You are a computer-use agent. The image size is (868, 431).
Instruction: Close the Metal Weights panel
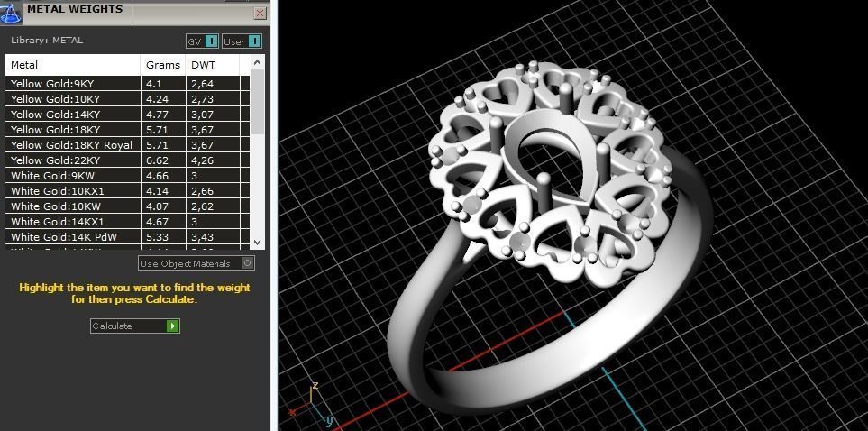(260, 14)
